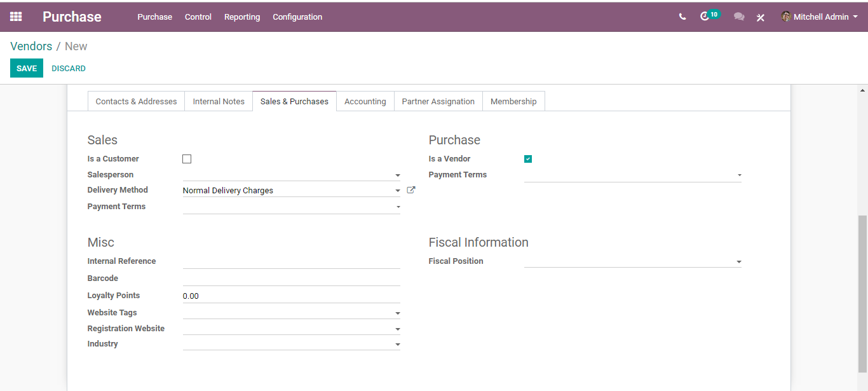Discard the vendor changes
The image size is (868, 391).
[x=69, y=68]
